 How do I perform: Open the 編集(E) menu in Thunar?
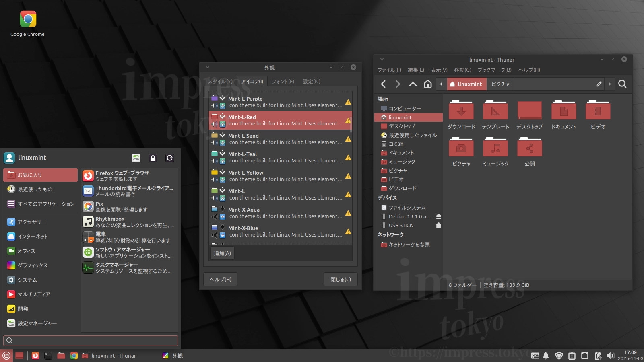[416, 70]
